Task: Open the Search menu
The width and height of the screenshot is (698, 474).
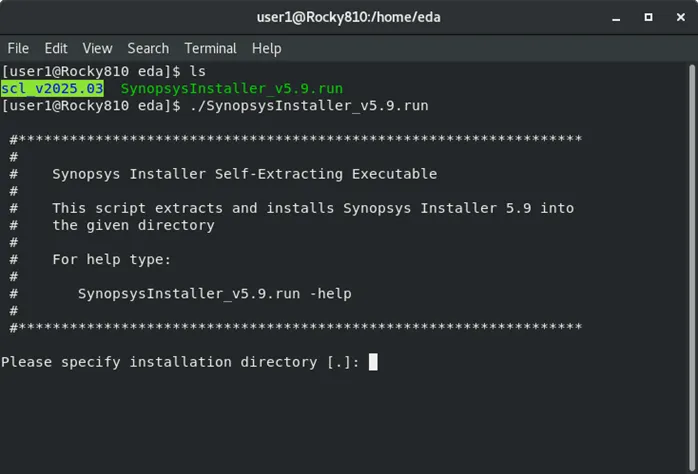Action: 148,48
